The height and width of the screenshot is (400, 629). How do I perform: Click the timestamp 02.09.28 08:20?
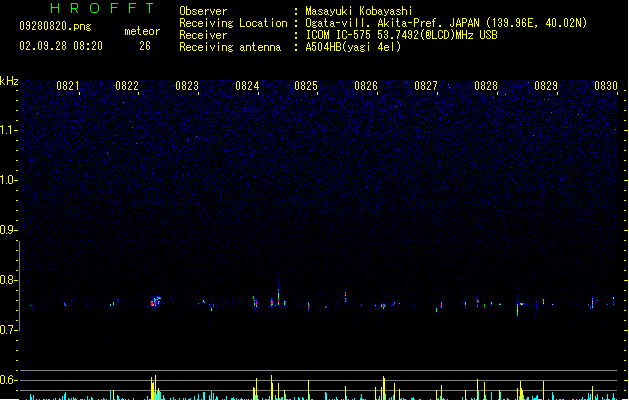coord(61,46)
